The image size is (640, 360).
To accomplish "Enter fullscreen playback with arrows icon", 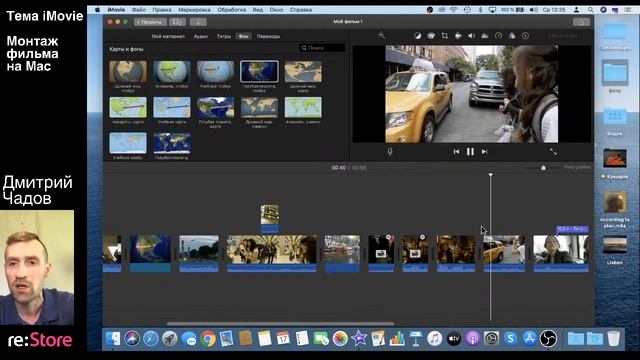I will [x=553, y=151].
